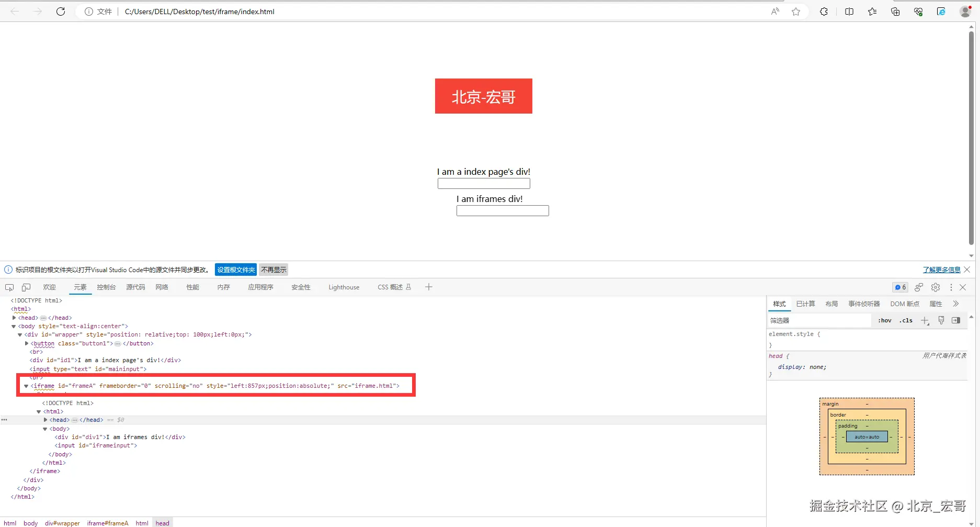This screenshot has height=527, width=980.
Task: Open the 性能 tab
Action: click(x=193, y=287)
